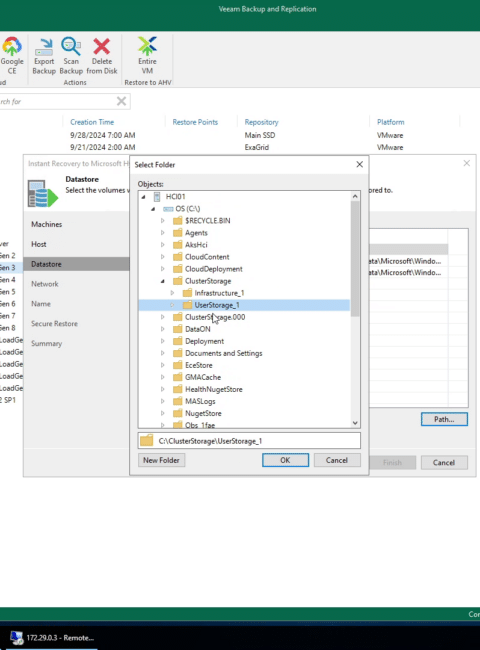Viewport: 480px width, 650px height.
Task: Select the Datastore wizard step
Action: point(76,264)
